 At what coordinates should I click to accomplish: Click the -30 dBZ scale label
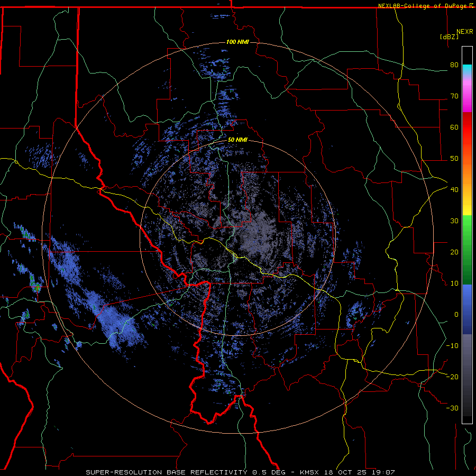coord(452,408)
